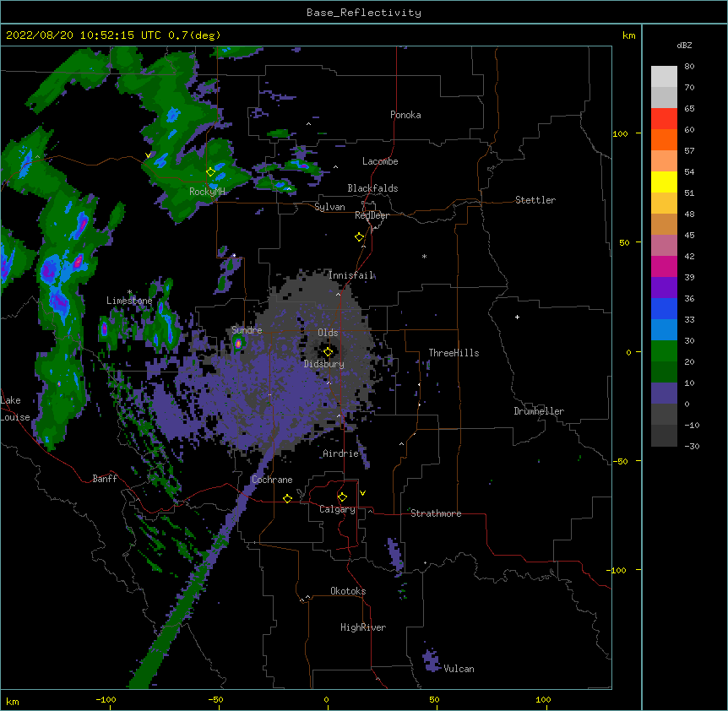The width and height of the screenshot is (728, 711).
Task: Click the yellow V marker northeast of Calgary
Action: [x=362, y=493]
